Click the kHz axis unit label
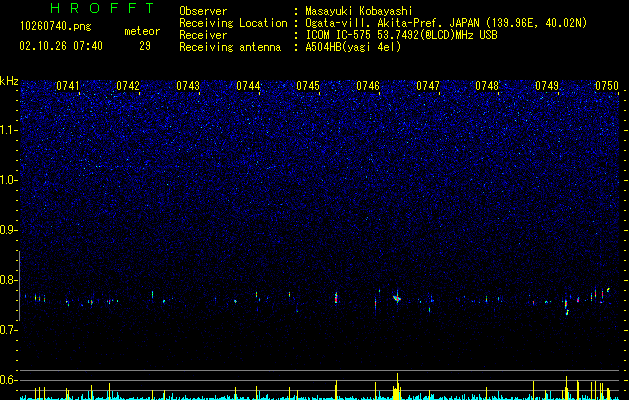629x400 pixels. pyautogui.click(x=9, y=81)
